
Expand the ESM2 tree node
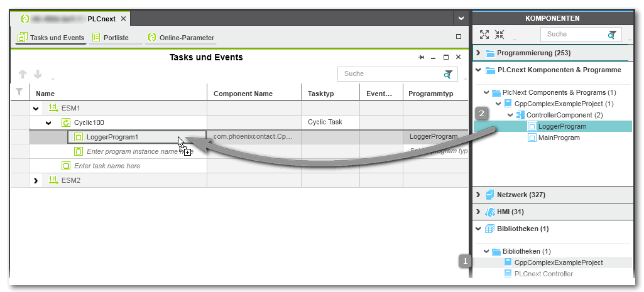click(36, 181)
